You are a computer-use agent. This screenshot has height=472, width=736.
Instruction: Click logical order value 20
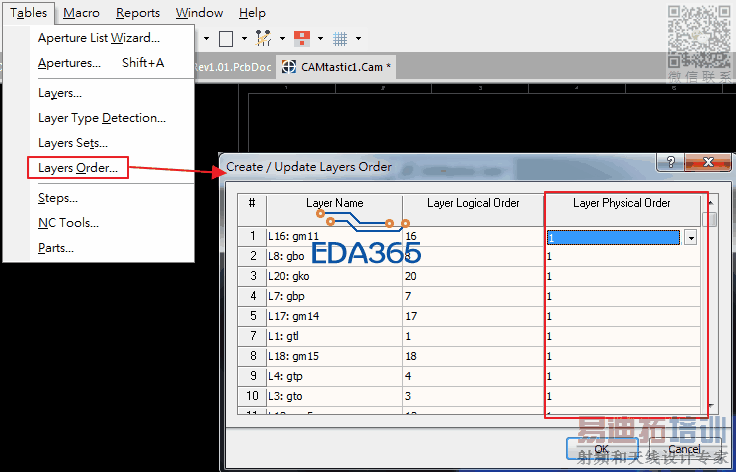pos(410,276)
